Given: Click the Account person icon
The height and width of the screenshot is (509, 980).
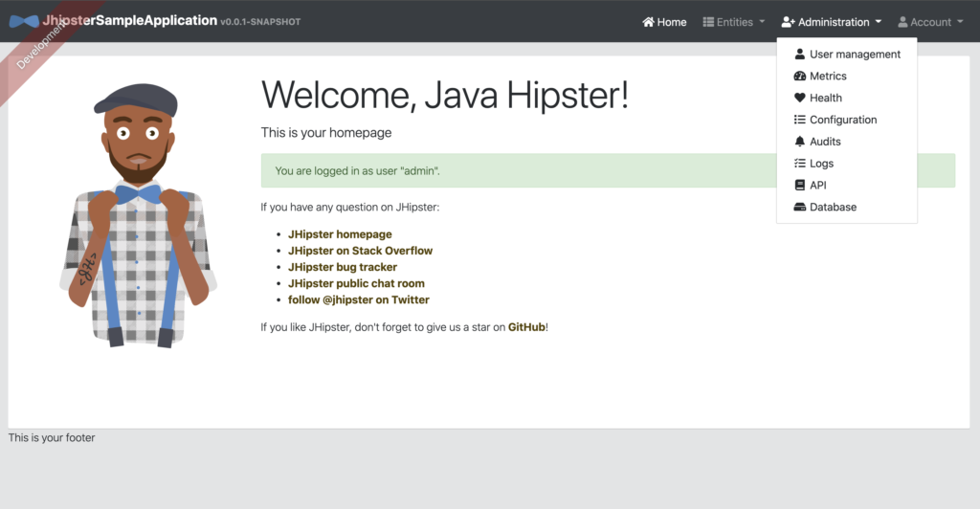Looking at the screenshot, I should coord(902,22).
